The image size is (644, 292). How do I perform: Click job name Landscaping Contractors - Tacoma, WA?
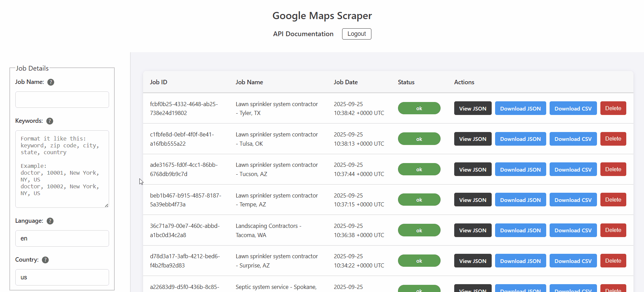click(x=269, y=231)
